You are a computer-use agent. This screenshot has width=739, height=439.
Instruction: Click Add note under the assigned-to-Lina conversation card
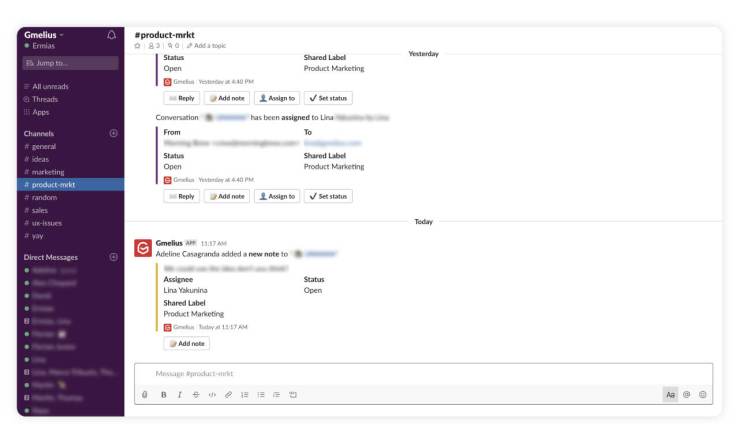(227, 196)
